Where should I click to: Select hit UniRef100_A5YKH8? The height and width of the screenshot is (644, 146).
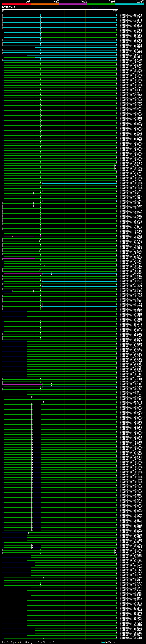131,384
